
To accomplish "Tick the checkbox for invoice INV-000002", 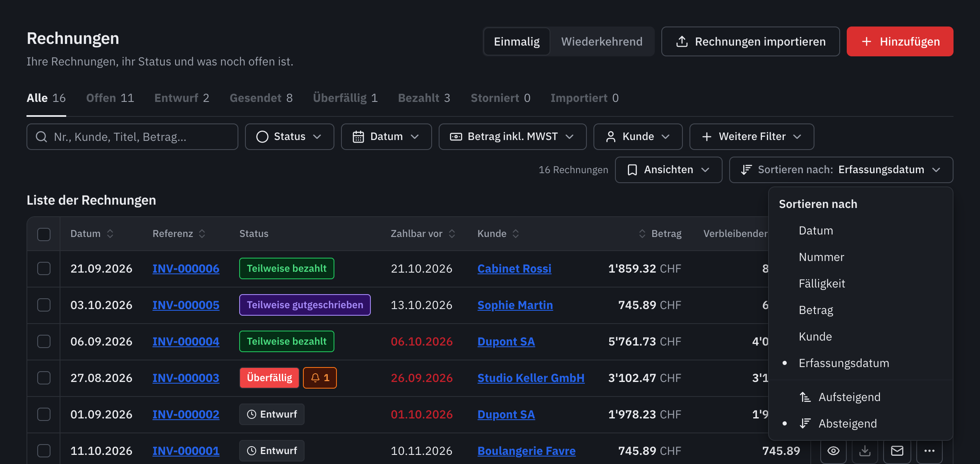I will coord(44,414).
